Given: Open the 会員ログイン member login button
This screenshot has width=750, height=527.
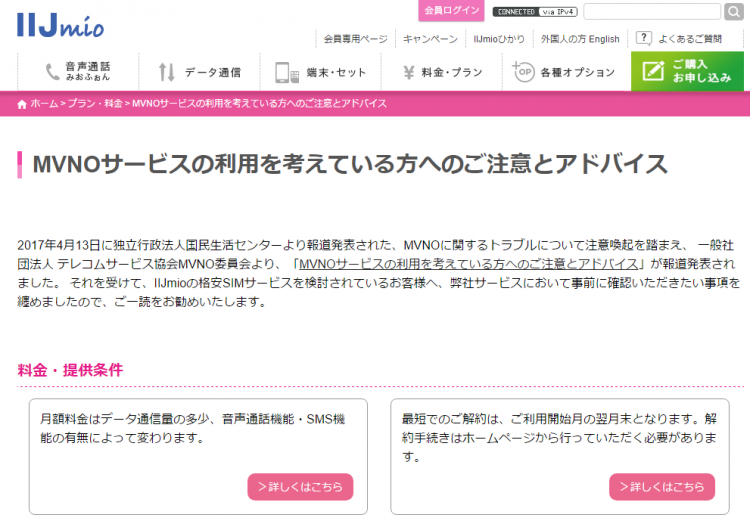Looking at the screenshot, I should click(x=452, y=10).
